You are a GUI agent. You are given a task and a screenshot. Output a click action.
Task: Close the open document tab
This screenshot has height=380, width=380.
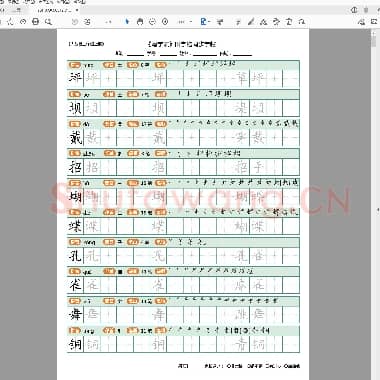[x=77, y=10]
